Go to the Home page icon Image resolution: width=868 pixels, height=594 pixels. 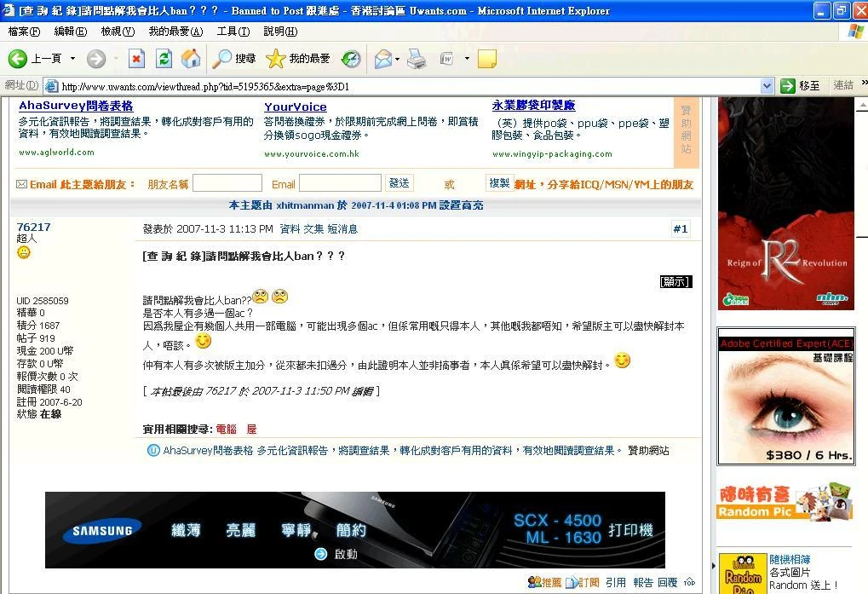[x=191, y=58]
